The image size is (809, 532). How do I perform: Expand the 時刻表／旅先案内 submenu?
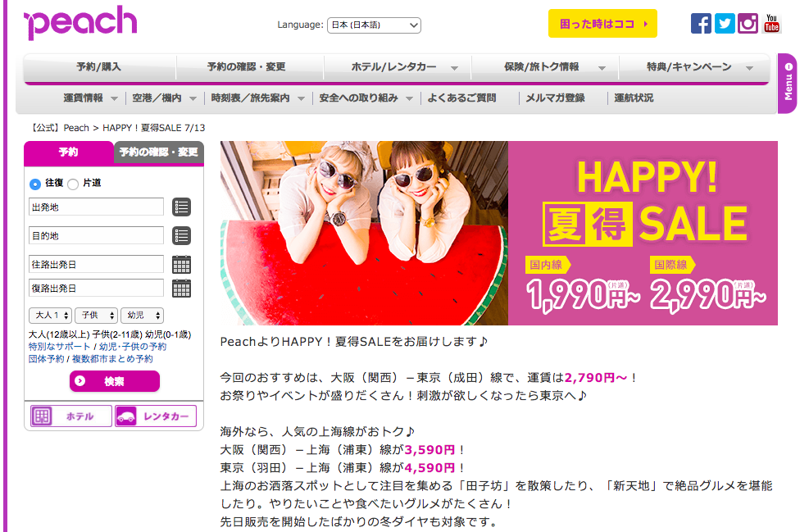[x=257, y=98]
